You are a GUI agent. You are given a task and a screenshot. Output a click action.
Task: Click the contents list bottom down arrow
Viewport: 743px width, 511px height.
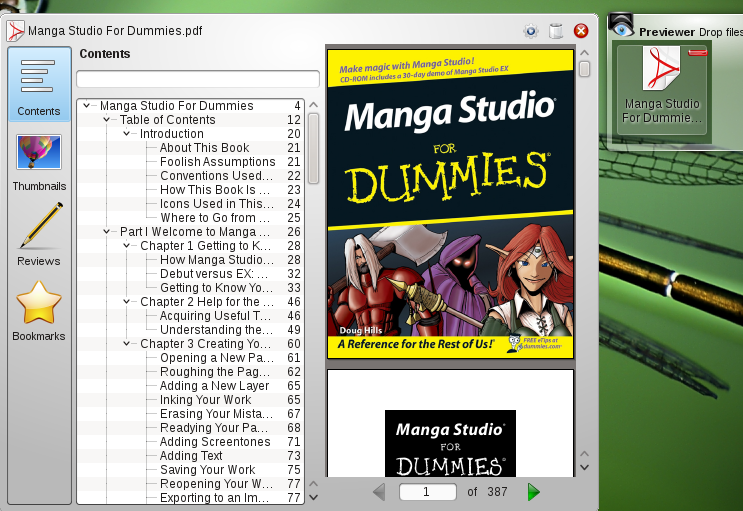click(x=313, y=497)
